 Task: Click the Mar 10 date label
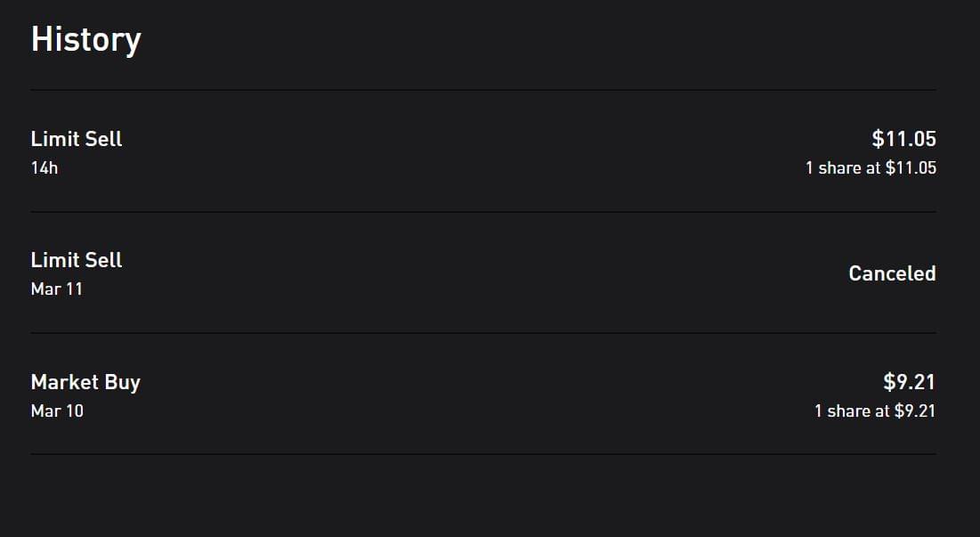pyautogui.click(x=57, y=411)
